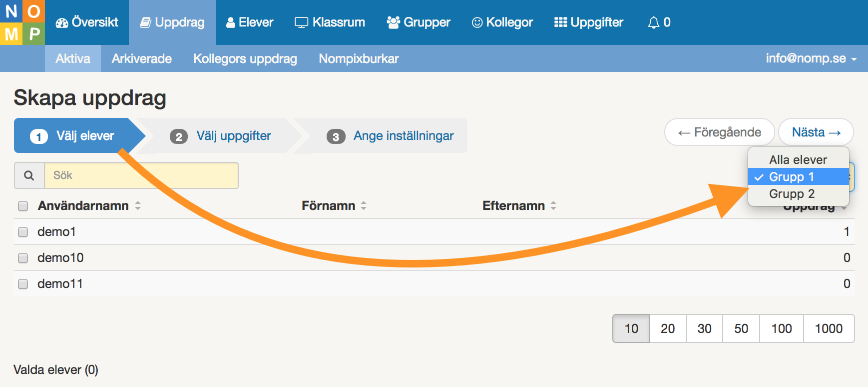Tick the checkbox for demo1
Viewport: 868px width, 387px height.
23,232
